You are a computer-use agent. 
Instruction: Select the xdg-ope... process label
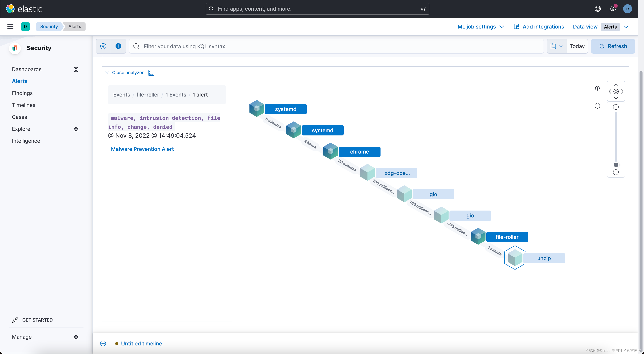(x=397, y=173)
